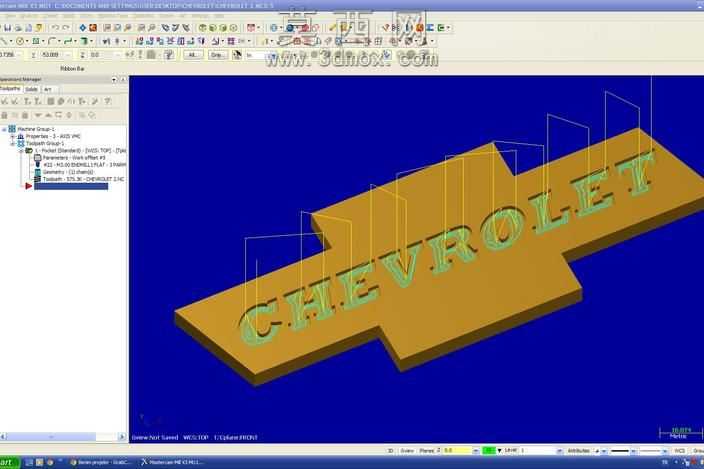704x469 pixels.
Task: Open Operations Manager help icon
Action: coord(108,101)
